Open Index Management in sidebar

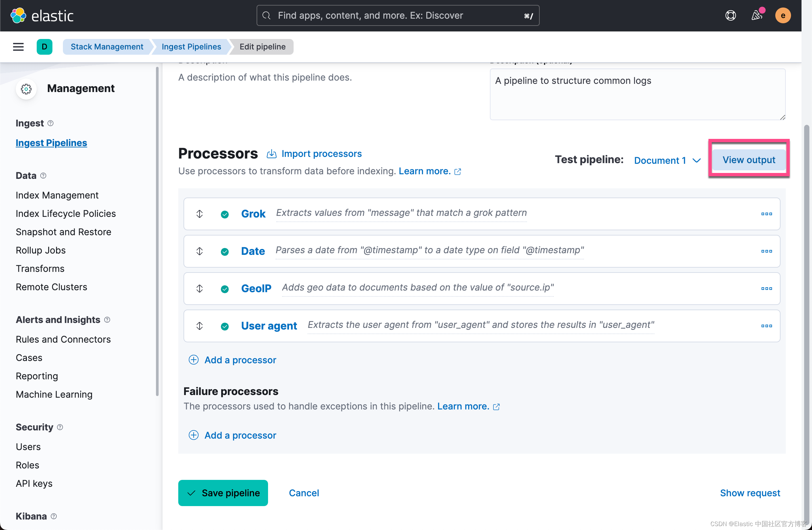(57, 195)
